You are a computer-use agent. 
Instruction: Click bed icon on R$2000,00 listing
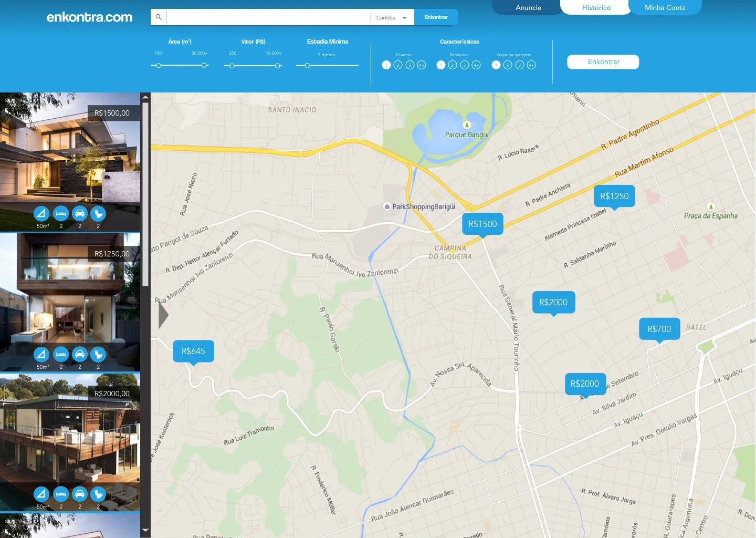click(61, 494)
